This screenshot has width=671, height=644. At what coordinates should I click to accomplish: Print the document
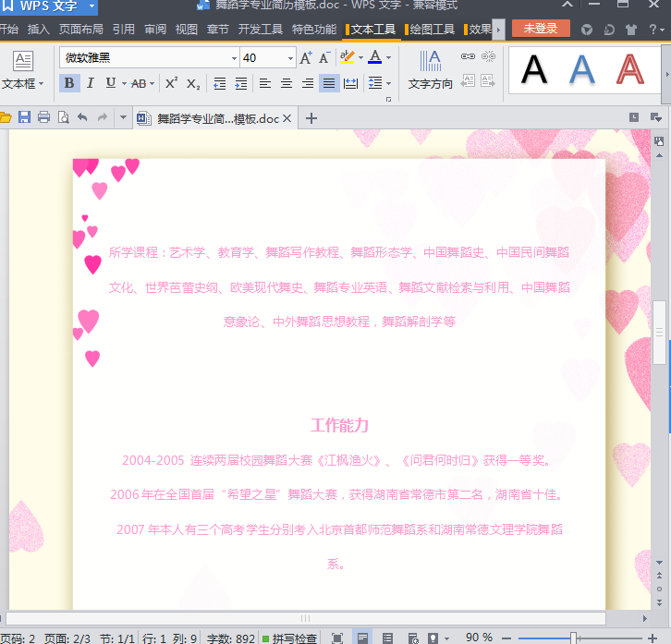(x=43, y=117)
